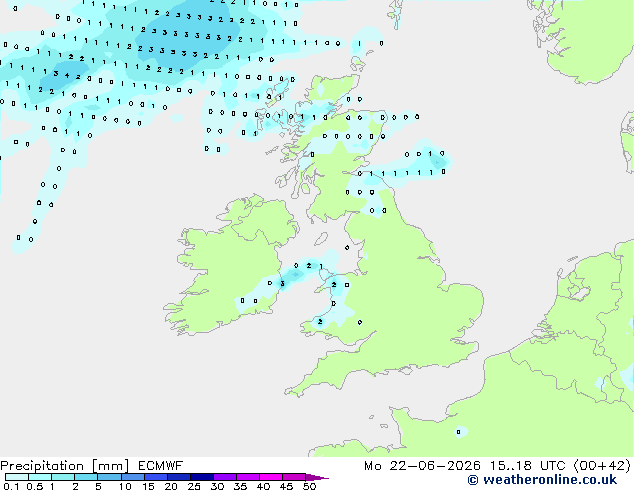634x490 pixels.
Task: Click the '(00+42)' forecast offset text
Action: (x=602, y=466)
